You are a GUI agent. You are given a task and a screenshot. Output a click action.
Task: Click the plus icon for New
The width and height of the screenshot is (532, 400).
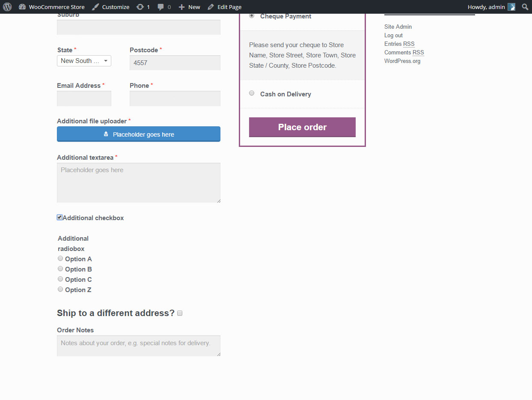coord(182,7)
